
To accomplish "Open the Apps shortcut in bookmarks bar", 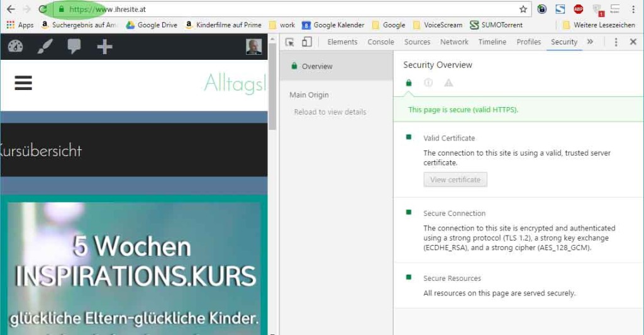I will coord(19,25).
